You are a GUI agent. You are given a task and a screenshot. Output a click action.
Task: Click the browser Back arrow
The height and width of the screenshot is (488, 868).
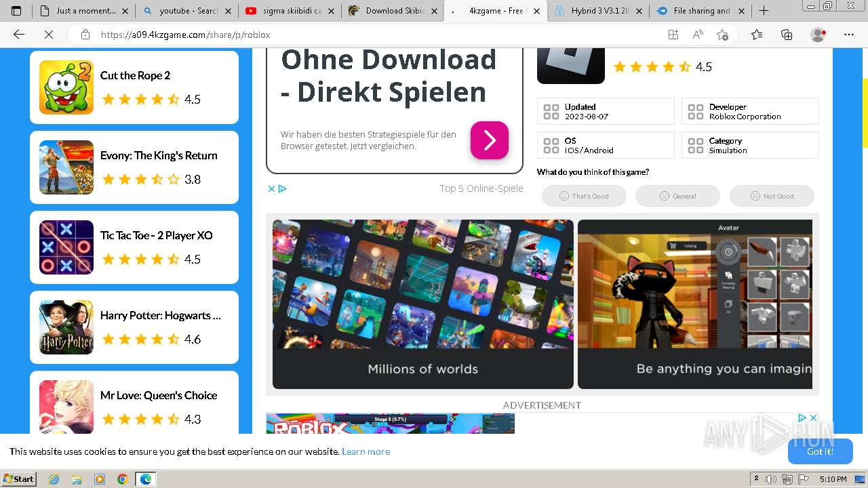[19, 35]
